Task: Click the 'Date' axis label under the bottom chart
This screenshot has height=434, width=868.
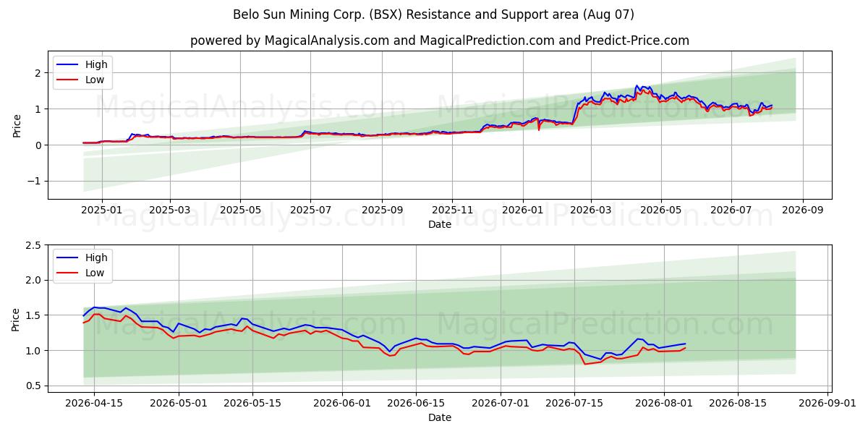Action: (439, 417)
